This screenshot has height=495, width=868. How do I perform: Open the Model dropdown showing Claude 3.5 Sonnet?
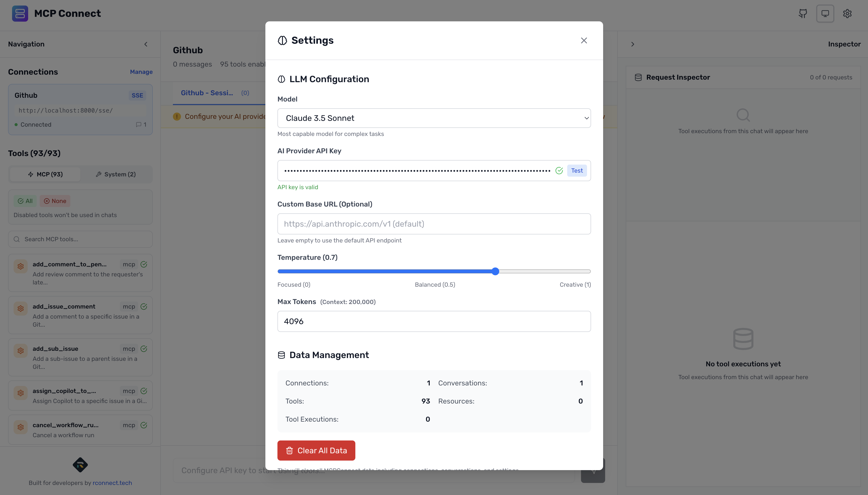434,118
